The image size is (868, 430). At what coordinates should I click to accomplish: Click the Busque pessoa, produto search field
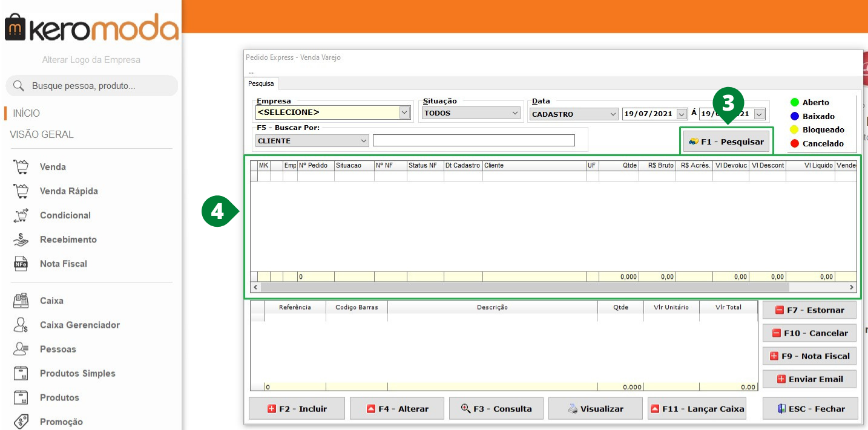pyautogui.click(x=92, y=86)
